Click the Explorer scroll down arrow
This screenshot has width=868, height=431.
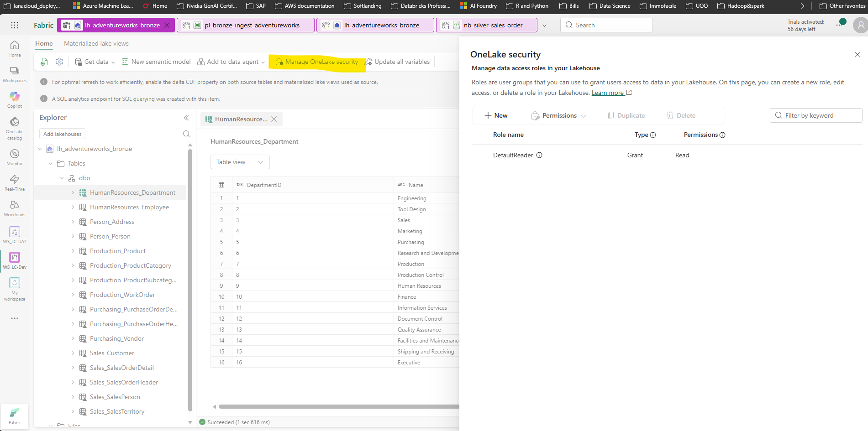pyautogui.click(x=190, y=422)
